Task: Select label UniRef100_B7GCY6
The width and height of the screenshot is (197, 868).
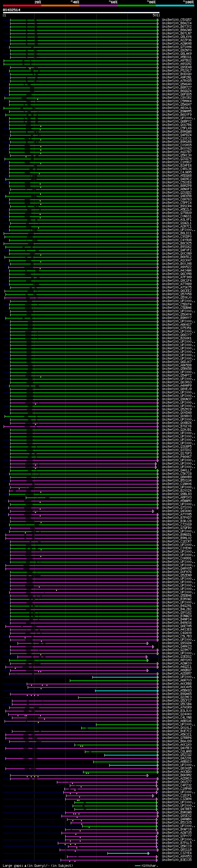Action: pos(176,426)
